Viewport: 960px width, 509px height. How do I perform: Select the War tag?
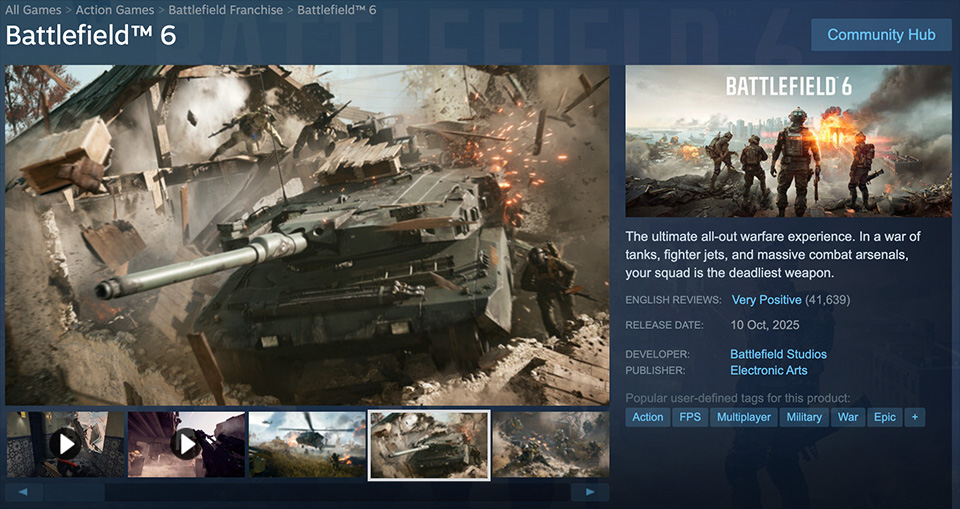tap(848, 417)
